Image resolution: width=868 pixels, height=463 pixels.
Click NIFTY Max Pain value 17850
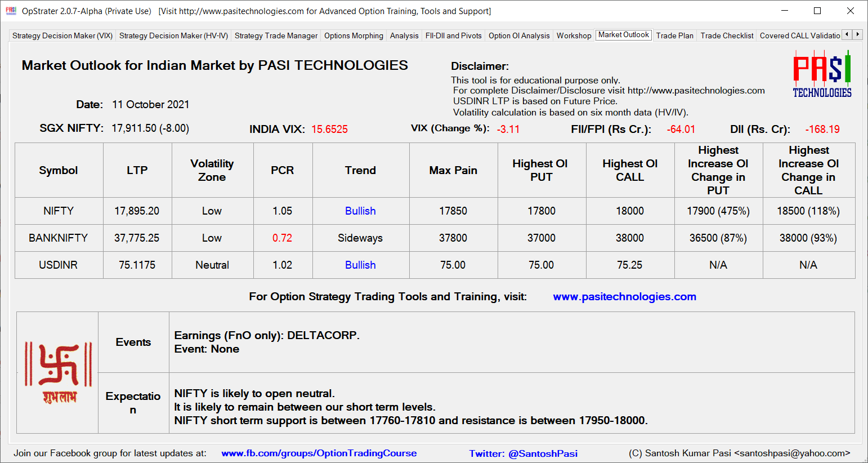[x=453, y=211]
